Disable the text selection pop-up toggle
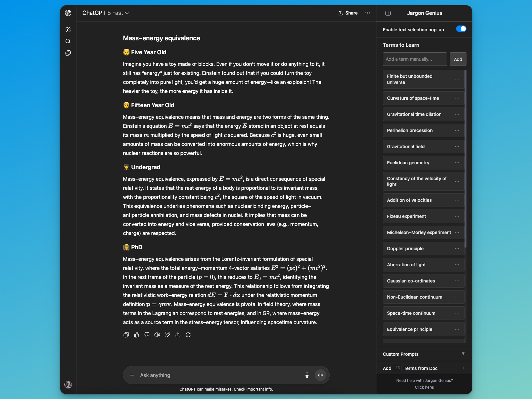The width and height of the screenshot is (532, 399). (461, 29)
